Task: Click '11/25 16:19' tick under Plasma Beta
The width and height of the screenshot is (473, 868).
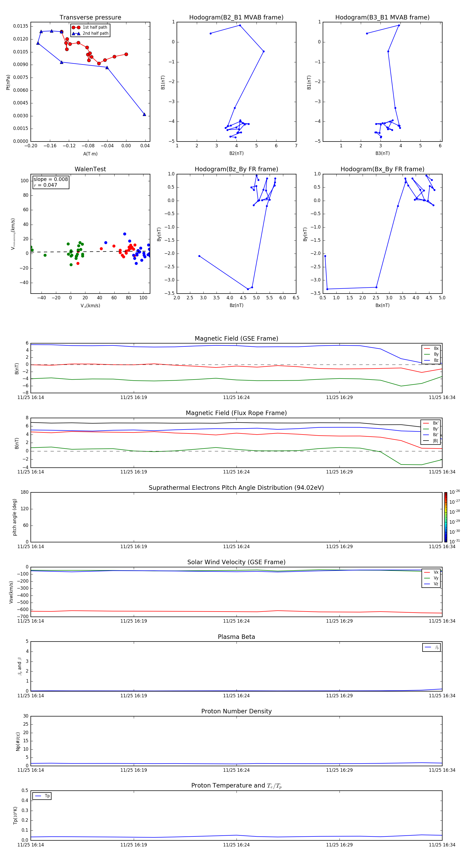Action: coord(134,695)
